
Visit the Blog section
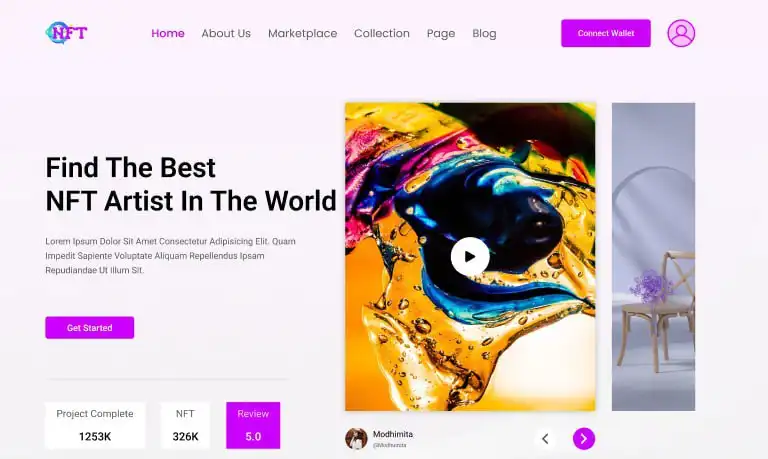point(484,33)
